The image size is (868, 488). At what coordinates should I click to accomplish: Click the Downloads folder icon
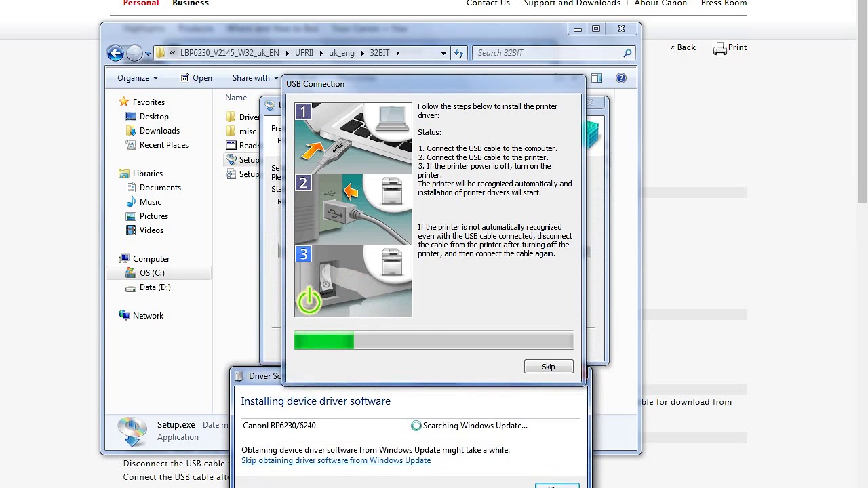131,131
